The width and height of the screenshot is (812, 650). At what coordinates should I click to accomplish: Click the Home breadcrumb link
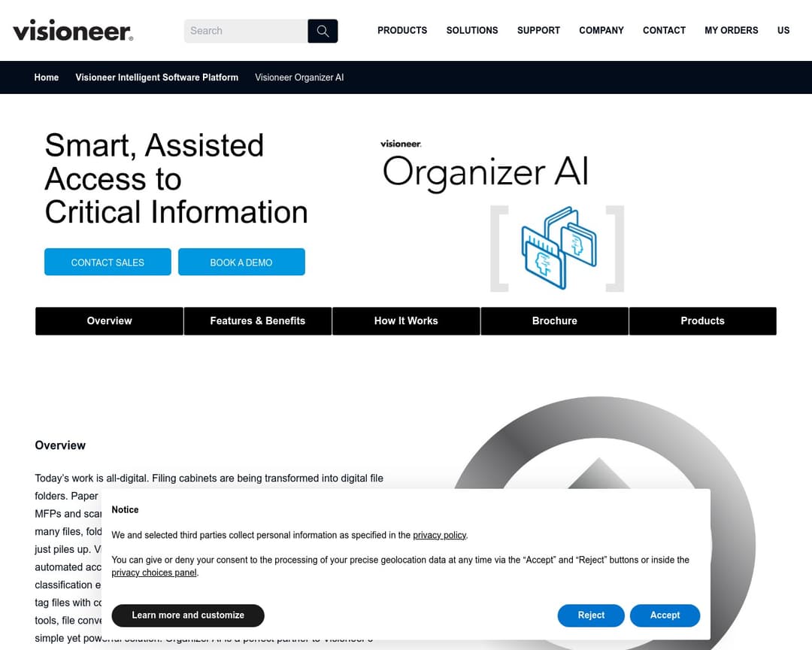(x=47, y=77)
